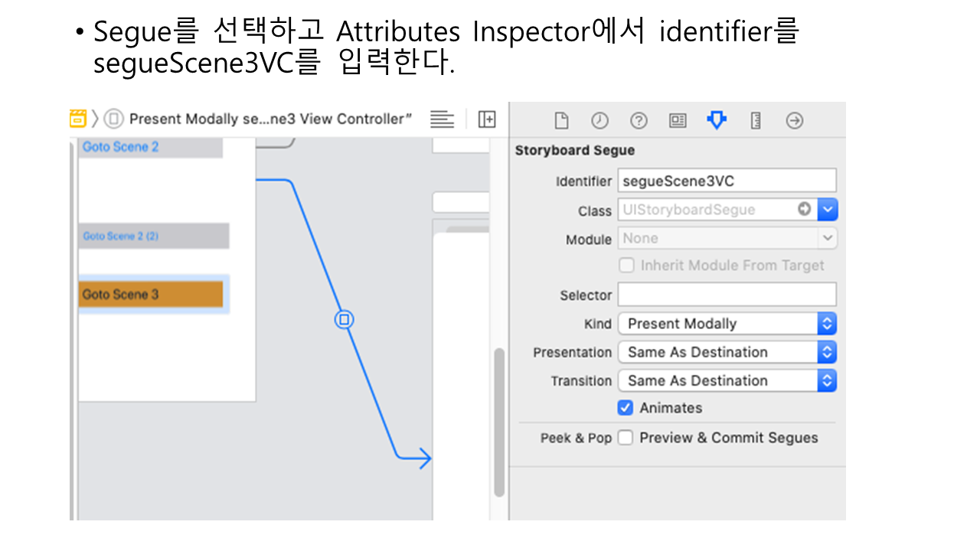
Task: Uncheck the Animates checkbox
Action: pos(626,408)
